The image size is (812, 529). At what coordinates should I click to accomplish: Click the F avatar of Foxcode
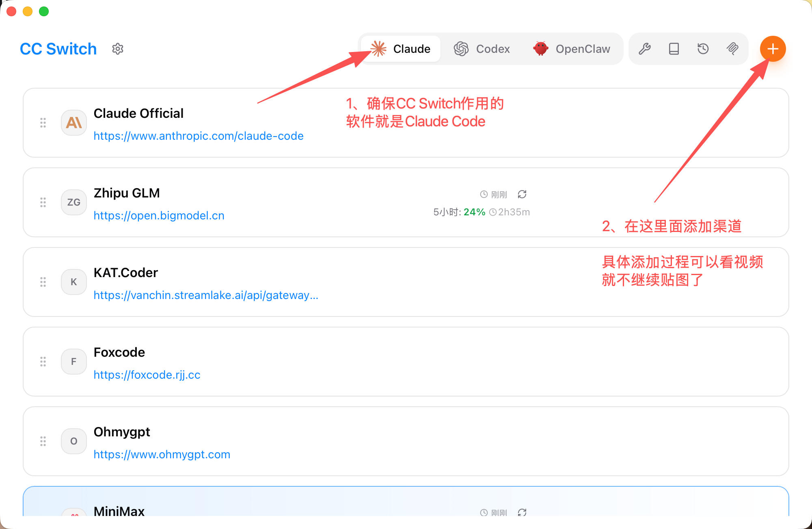(74, 362)
